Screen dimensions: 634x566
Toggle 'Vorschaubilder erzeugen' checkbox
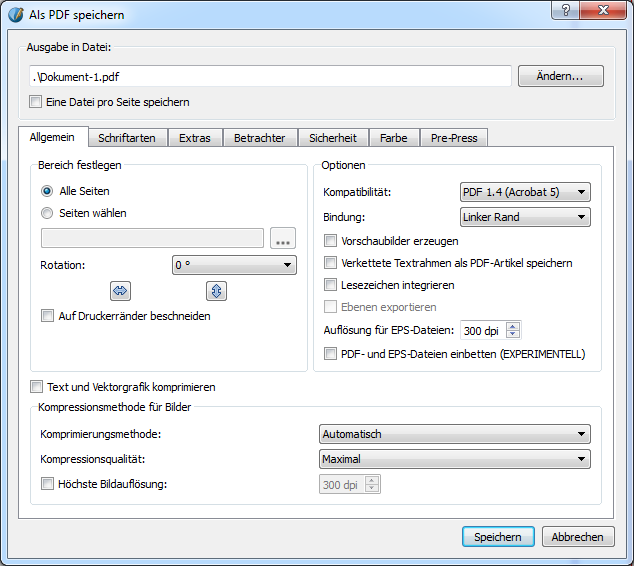331,241
